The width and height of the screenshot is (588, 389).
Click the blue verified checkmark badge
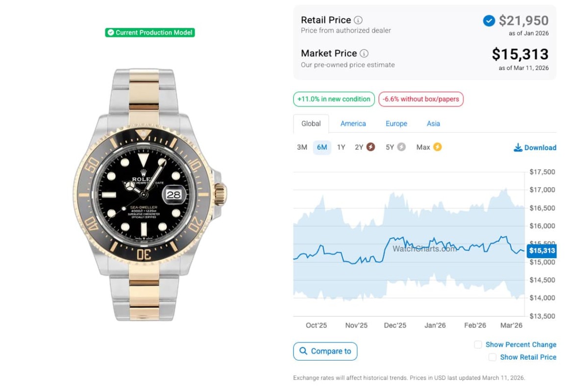coord(489,21)
